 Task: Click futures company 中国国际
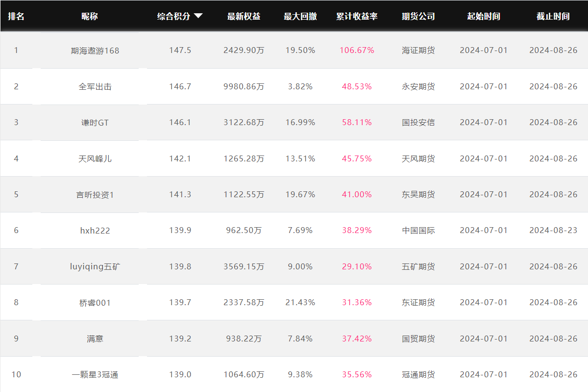418,230
